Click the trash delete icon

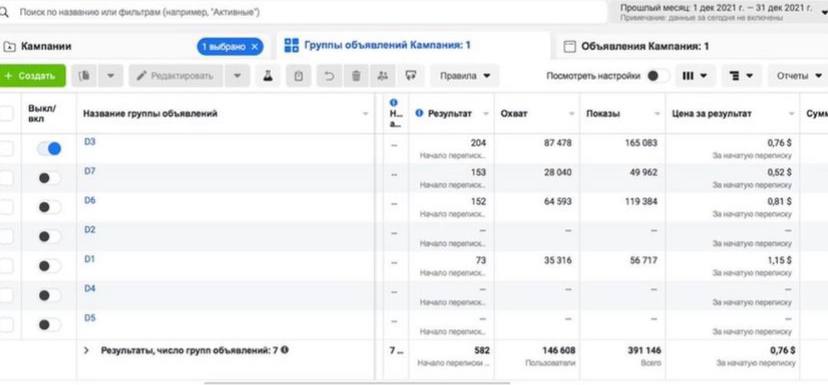coord(356,76)
